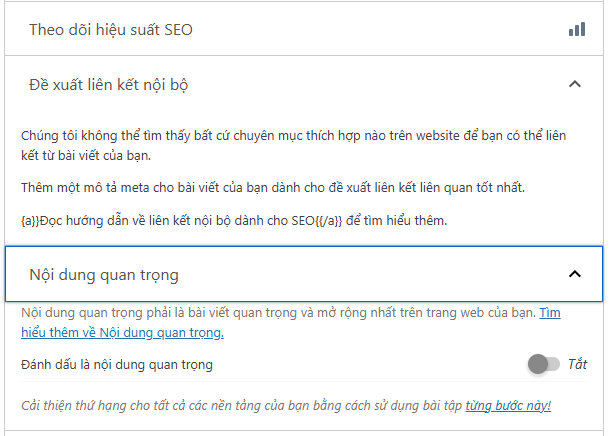Click paragraph starting 'Thêm một mô tả meta'

pyautogui.click(x=273, y=187)
